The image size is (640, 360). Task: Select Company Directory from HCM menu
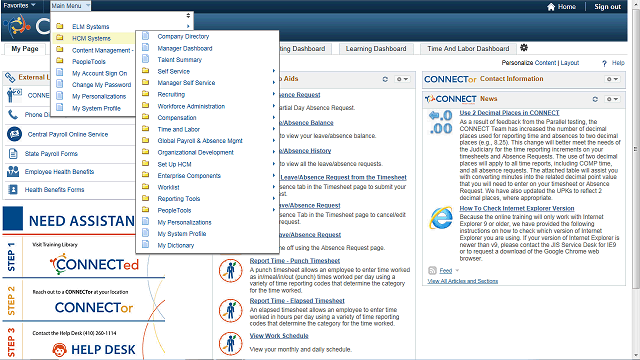[183, 36]
